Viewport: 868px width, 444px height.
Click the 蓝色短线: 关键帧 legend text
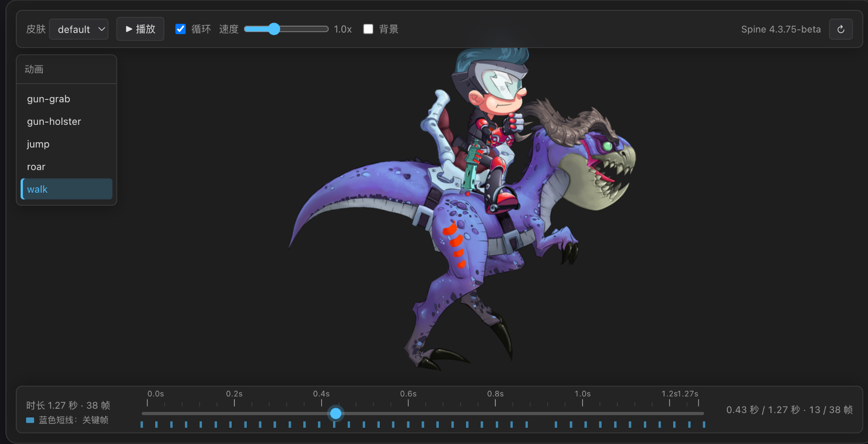[x=73, y=420]
